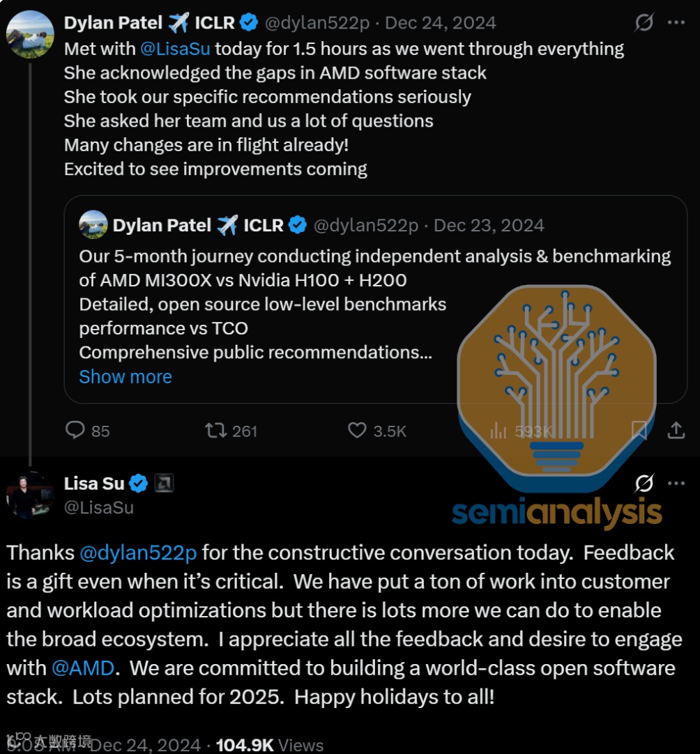
Task: Click the Dec 24, 2024 timestamp on Dylan's tweet
Action: click(x=441, y=22)
